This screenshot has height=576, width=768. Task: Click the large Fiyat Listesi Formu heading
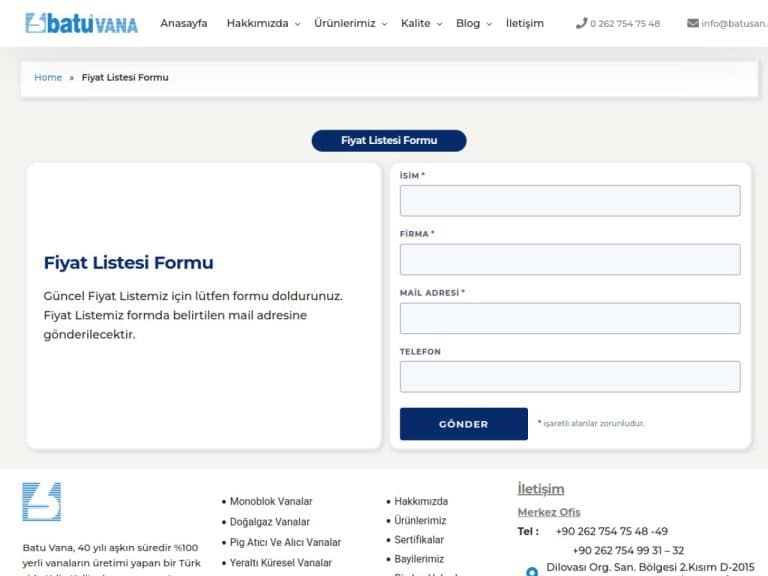(128, 263)
